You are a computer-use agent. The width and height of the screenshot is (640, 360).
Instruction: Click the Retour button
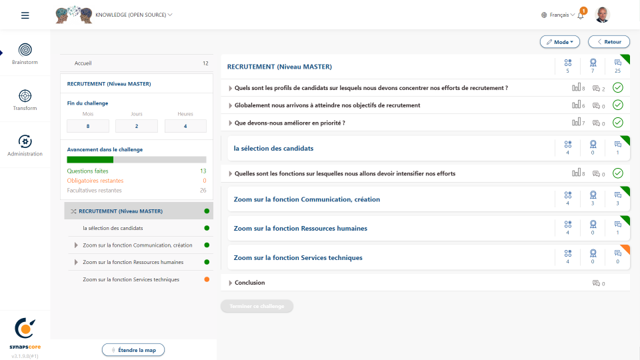[609, 42]
